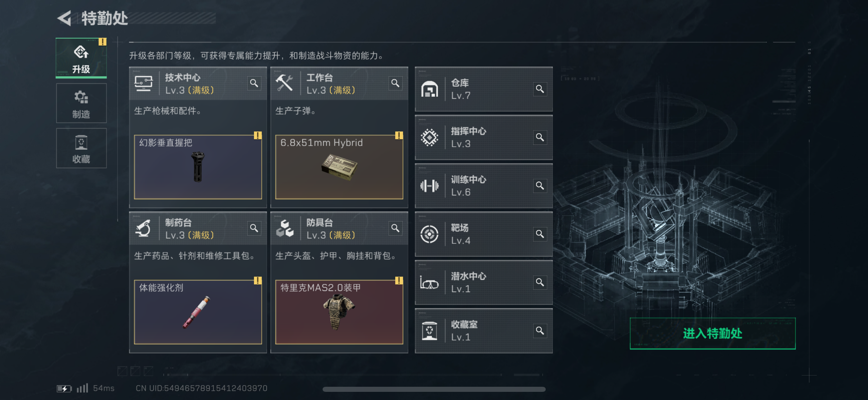Inspect 指挥中心 with its magnifier icon
The image size is (868, 400).
(540, 137)
